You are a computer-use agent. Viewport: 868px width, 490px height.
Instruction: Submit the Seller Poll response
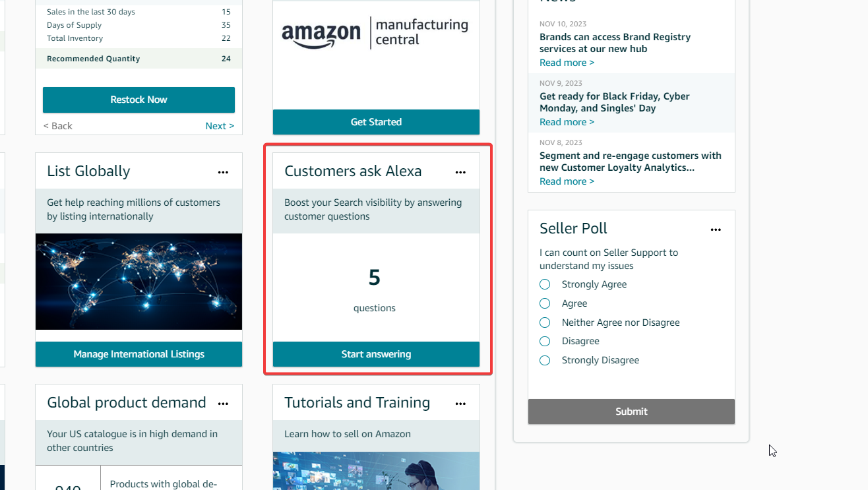click(631, 412)
